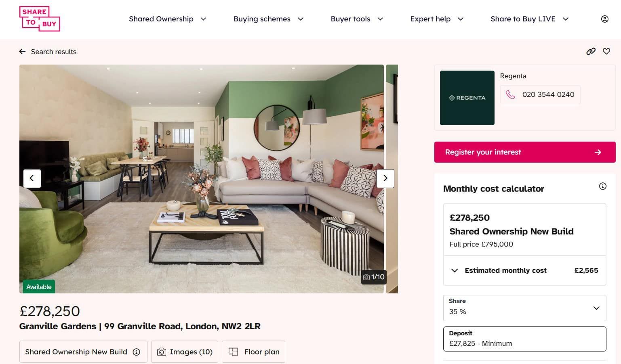This screenshot has width=621, height=364.
Task: Click Register your interest button
Action: click(x=524, y=152)
